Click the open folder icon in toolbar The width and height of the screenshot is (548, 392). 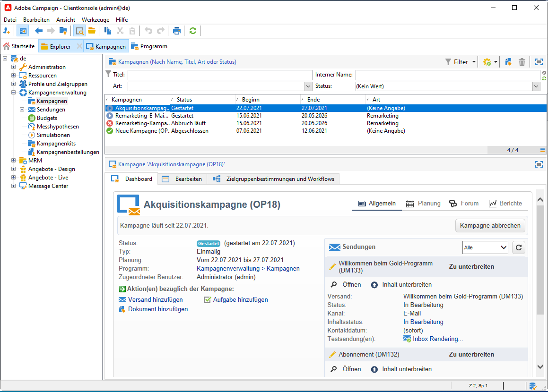click(x=92, y=31)
